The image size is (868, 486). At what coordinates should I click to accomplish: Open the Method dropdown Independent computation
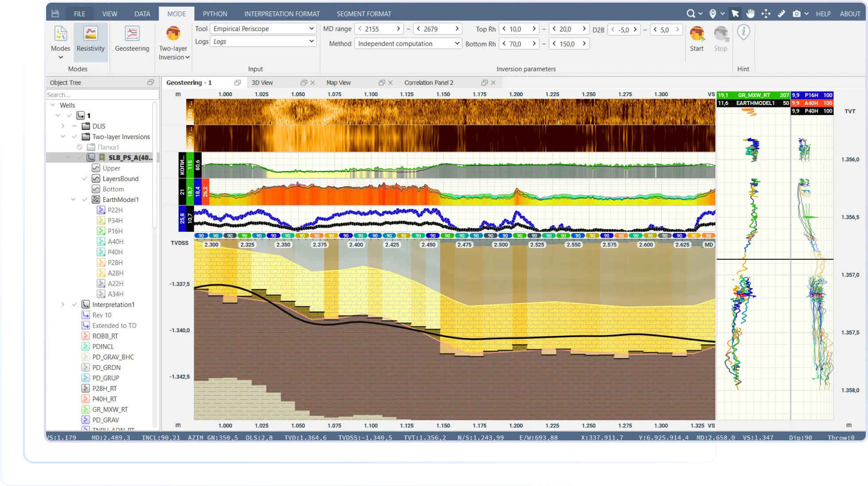click(408, 43)
